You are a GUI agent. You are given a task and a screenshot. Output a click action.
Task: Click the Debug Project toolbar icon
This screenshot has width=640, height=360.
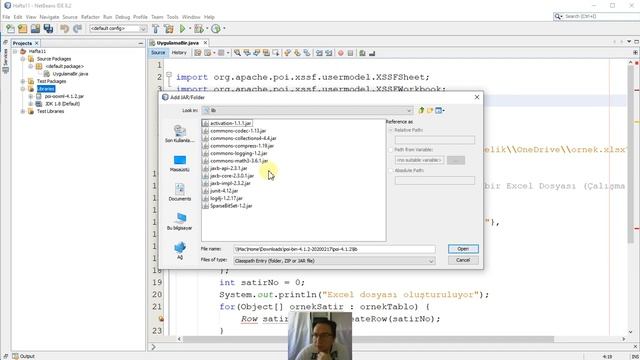click(199, 29)
